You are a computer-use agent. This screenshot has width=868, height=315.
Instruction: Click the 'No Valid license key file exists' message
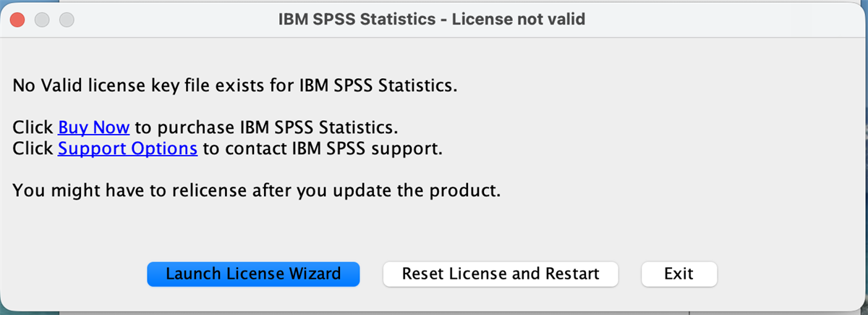(x=236, y=85)
